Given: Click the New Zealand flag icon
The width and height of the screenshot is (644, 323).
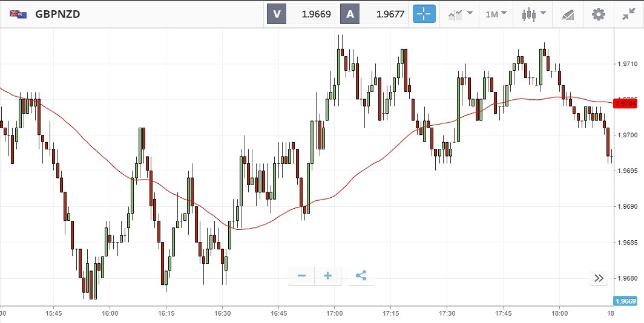Looking at the screenshot, I should 18,14.
